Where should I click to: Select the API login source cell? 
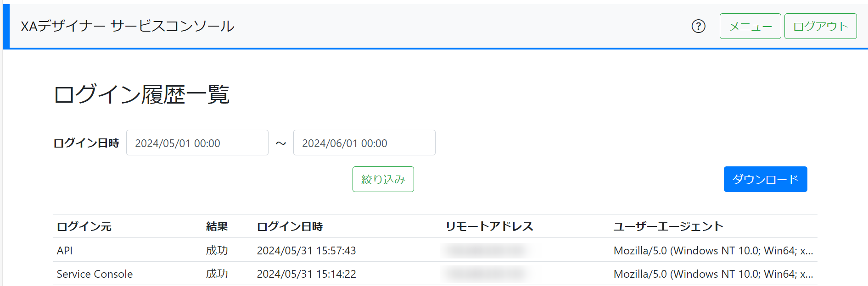point(65,251)
